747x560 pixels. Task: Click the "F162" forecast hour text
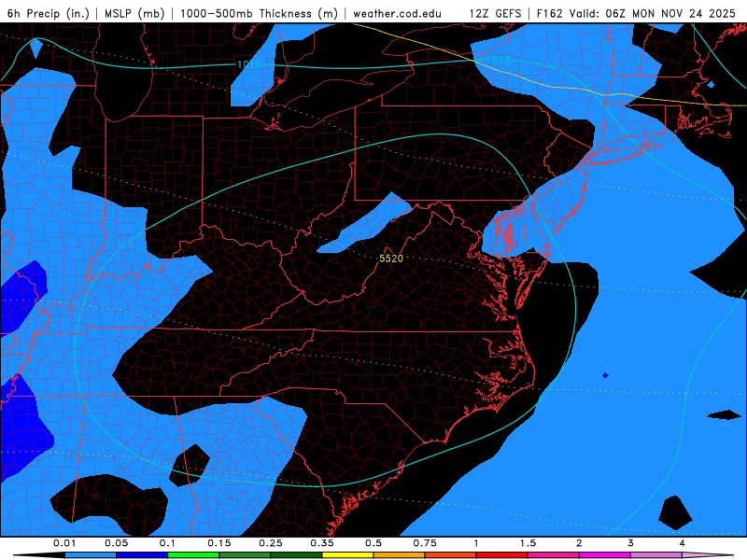point(551,13)
